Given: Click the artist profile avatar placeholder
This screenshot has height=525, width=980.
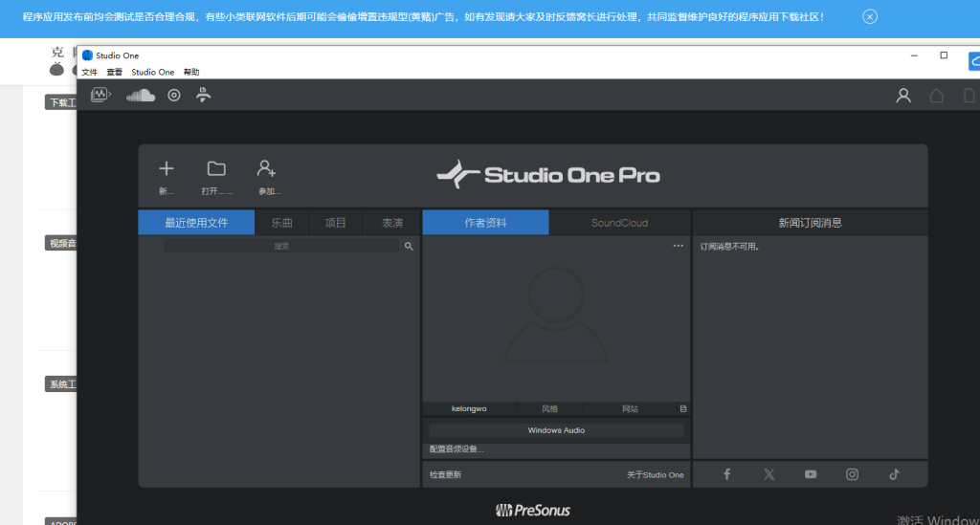Looking at the screenshot, I should tap(556, 314).
